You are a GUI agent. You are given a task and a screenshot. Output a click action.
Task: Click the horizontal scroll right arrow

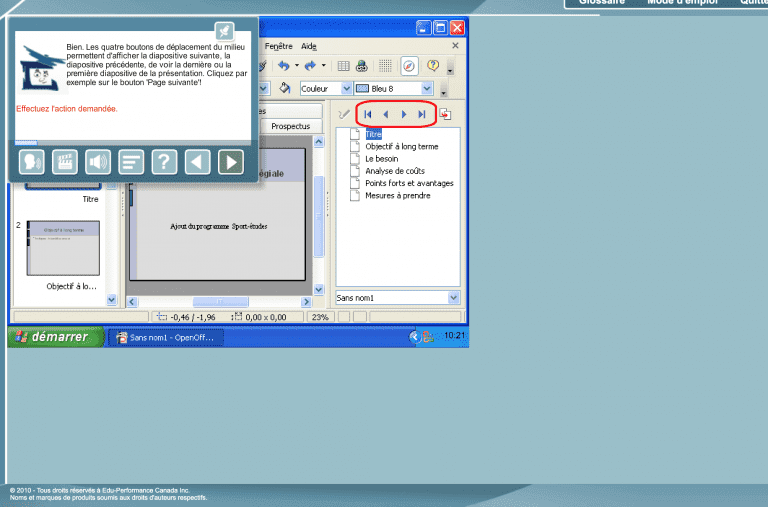(x=306, y=302)
